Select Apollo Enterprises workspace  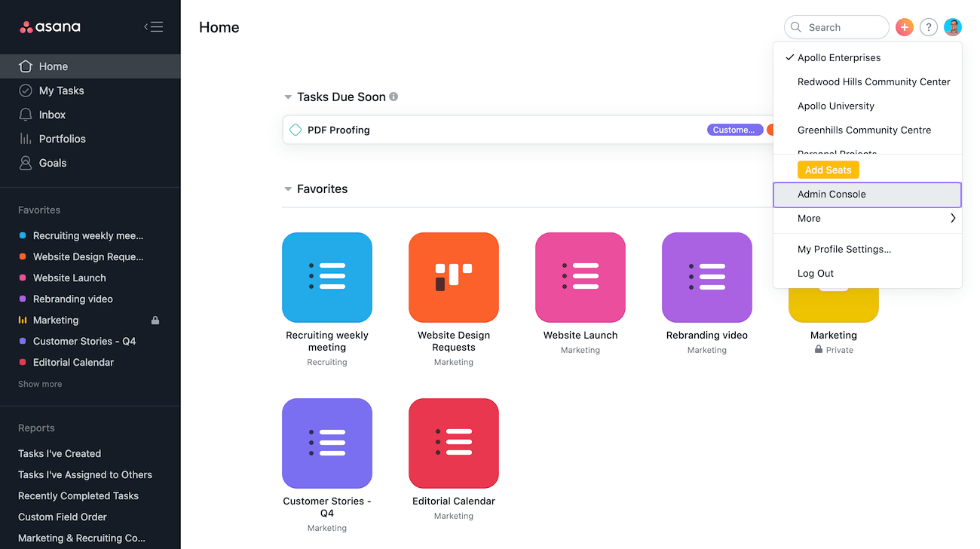point(868,57)
